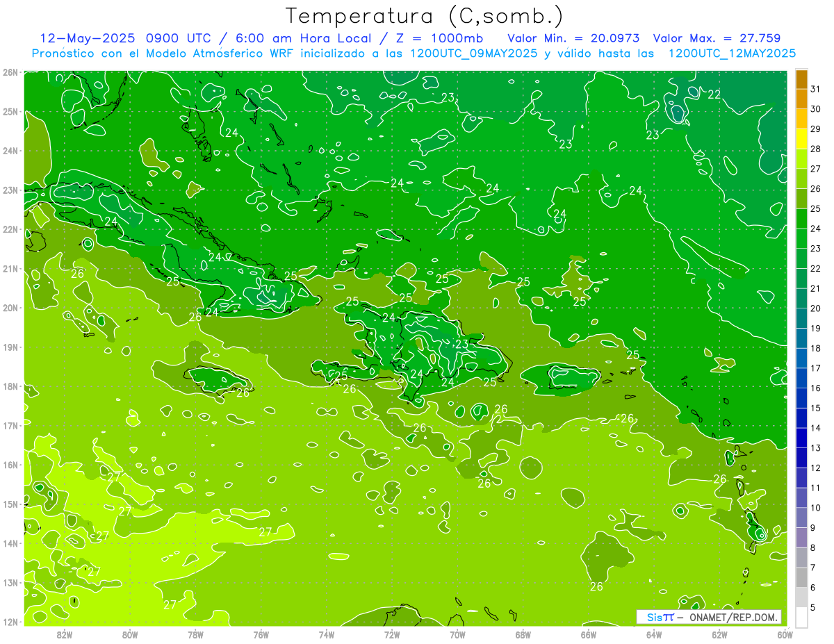Click the legend value '28'
Viewport: 834px width, 644px height.
tap(816, 149)
